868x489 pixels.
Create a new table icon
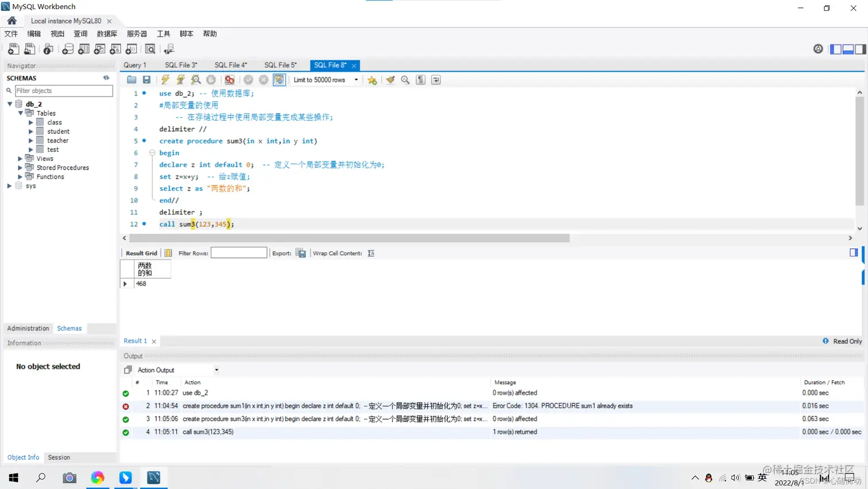click(84, 49)
